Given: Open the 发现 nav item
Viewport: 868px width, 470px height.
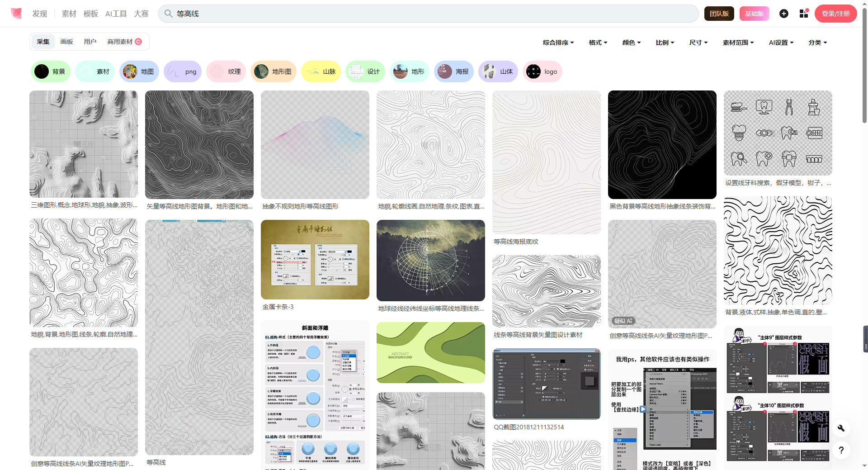Looking at the screenshot, I should coord(39,14).
